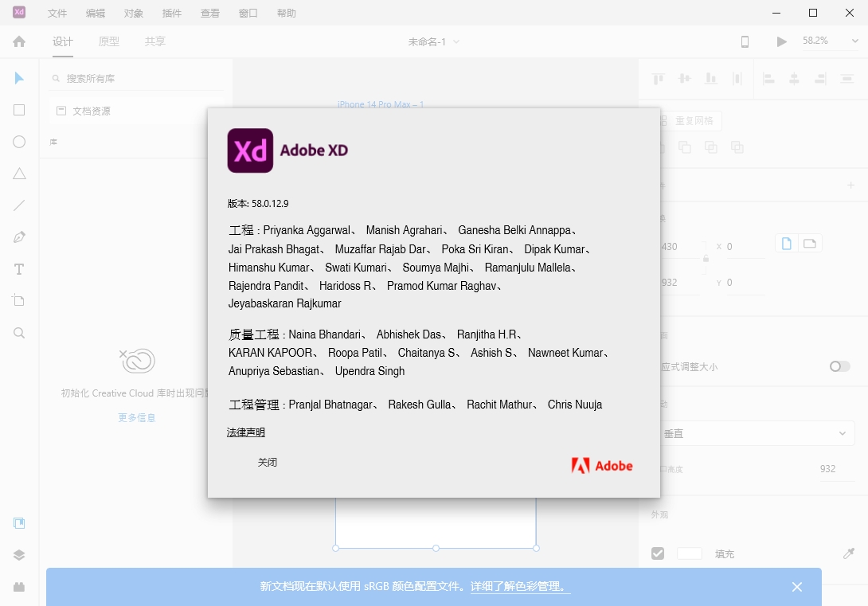Click the 更多信息 link
Image resolution: width=868 pixels, height=606 pixels.
click(137, 417)
